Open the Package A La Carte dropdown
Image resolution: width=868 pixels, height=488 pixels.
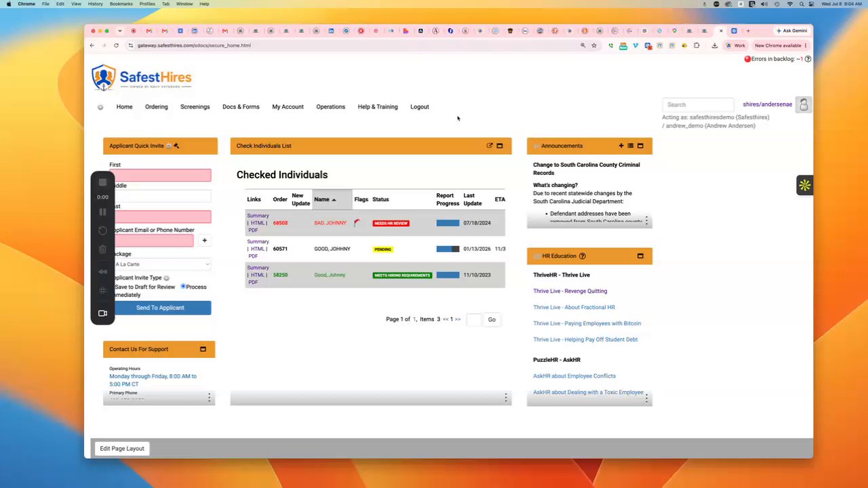[x=162, y=264]
